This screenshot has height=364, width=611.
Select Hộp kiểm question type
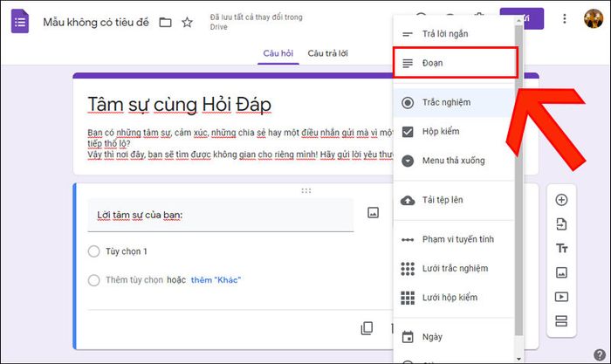(x=454, y=132)
